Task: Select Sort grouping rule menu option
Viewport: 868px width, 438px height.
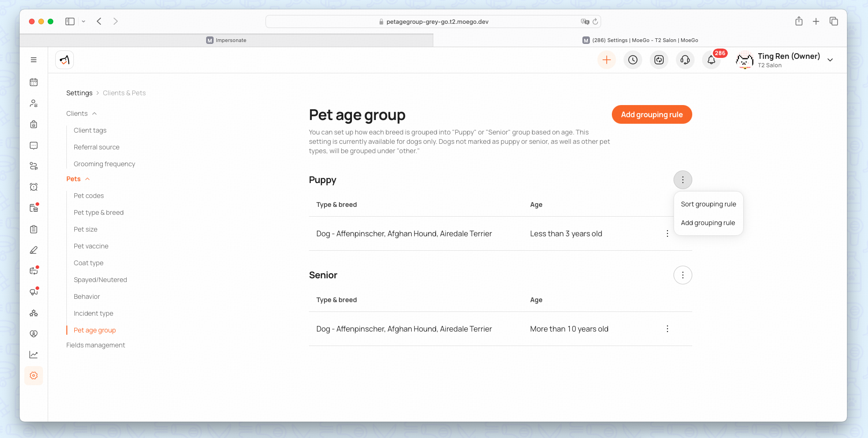Action: [708, 204]
